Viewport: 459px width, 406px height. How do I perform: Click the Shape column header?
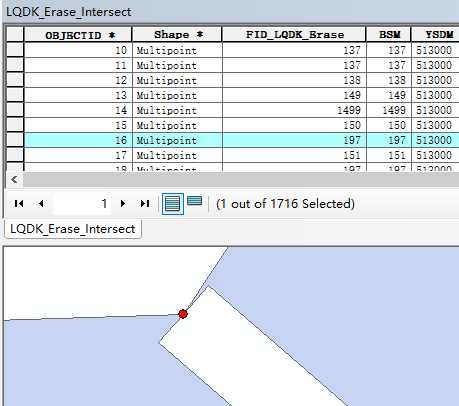coord(177,34)
